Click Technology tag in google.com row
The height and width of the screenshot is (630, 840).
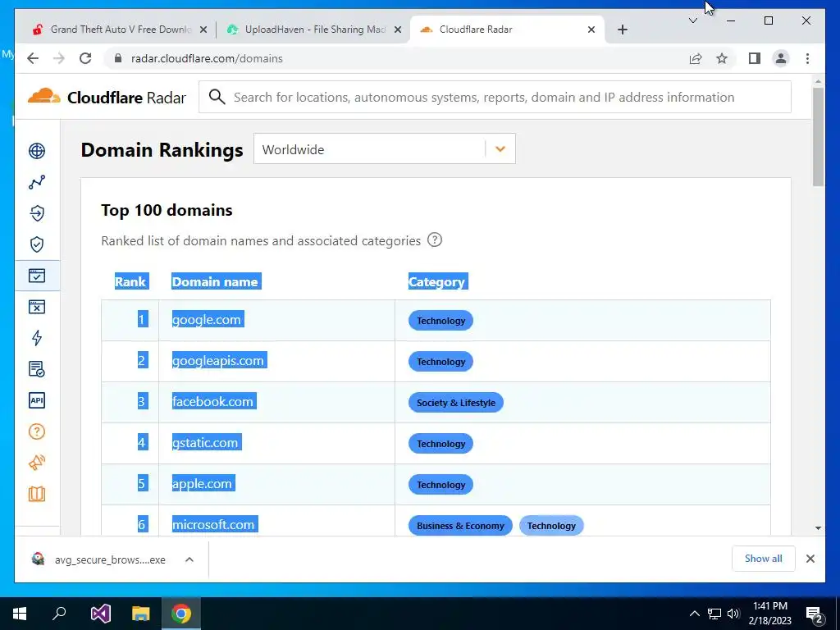(441, 321)
